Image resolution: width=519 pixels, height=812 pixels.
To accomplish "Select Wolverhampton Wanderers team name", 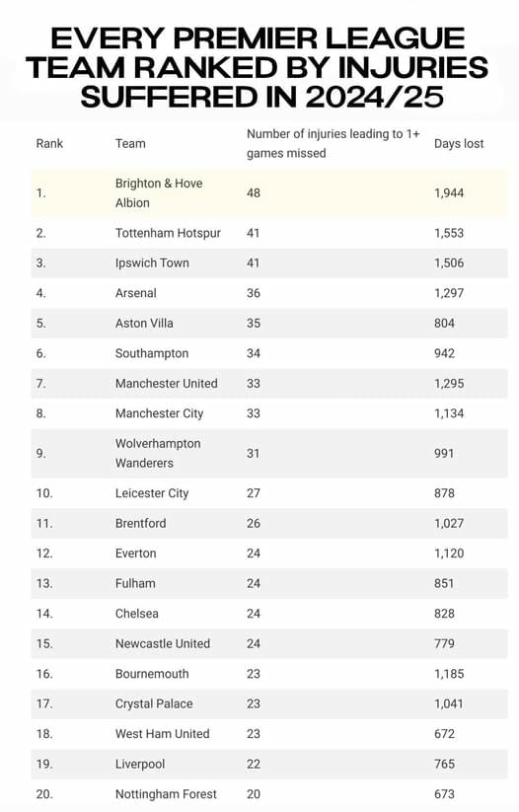I will (158, 453).
